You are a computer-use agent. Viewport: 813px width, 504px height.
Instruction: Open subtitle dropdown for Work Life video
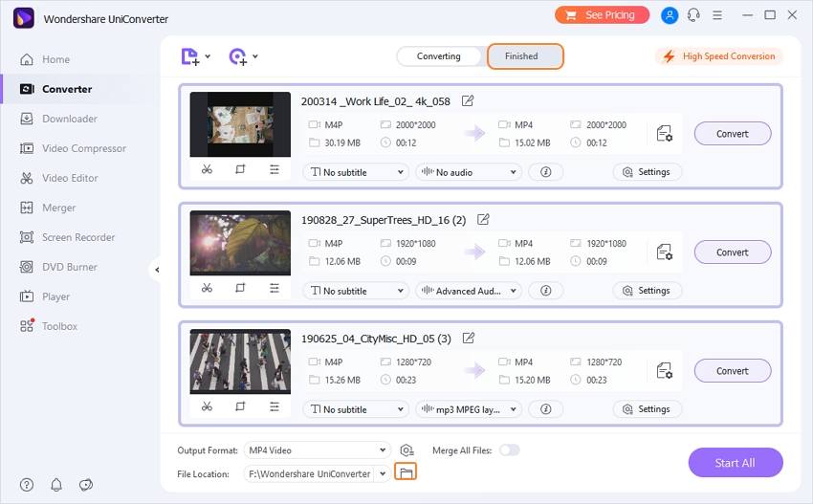coord(356,172)
